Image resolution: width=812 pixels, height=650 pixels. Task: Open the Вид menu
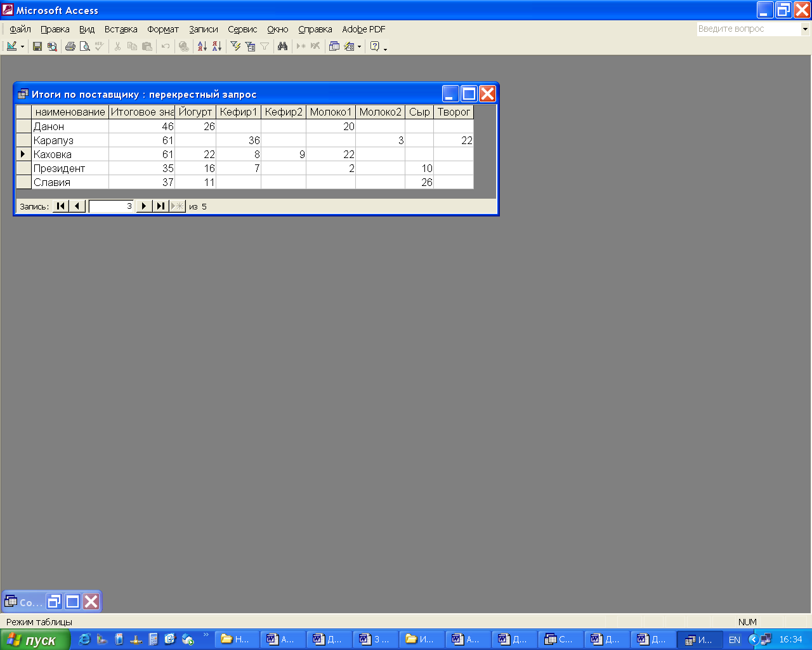pyautogui.click(x=87, y=29)
